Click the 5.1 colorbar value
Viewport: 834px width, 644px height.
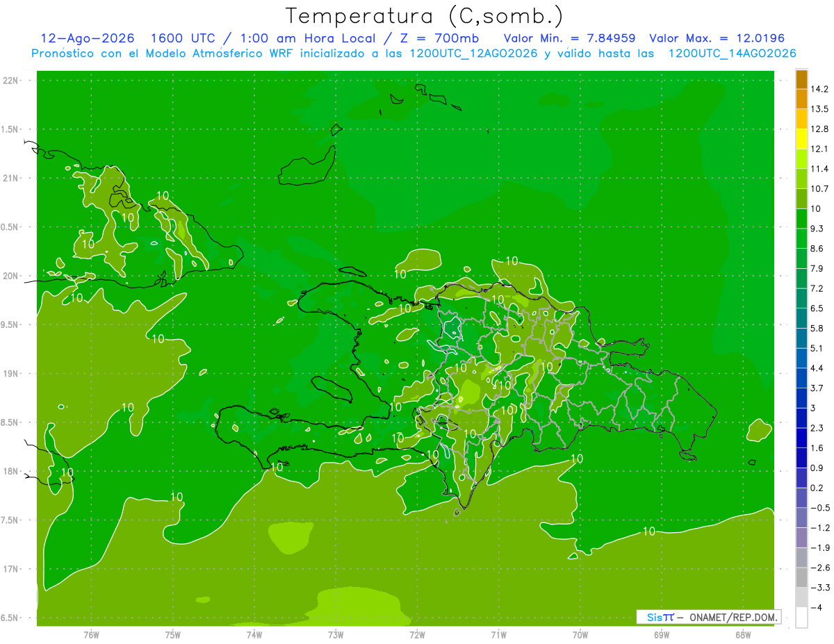817,348
